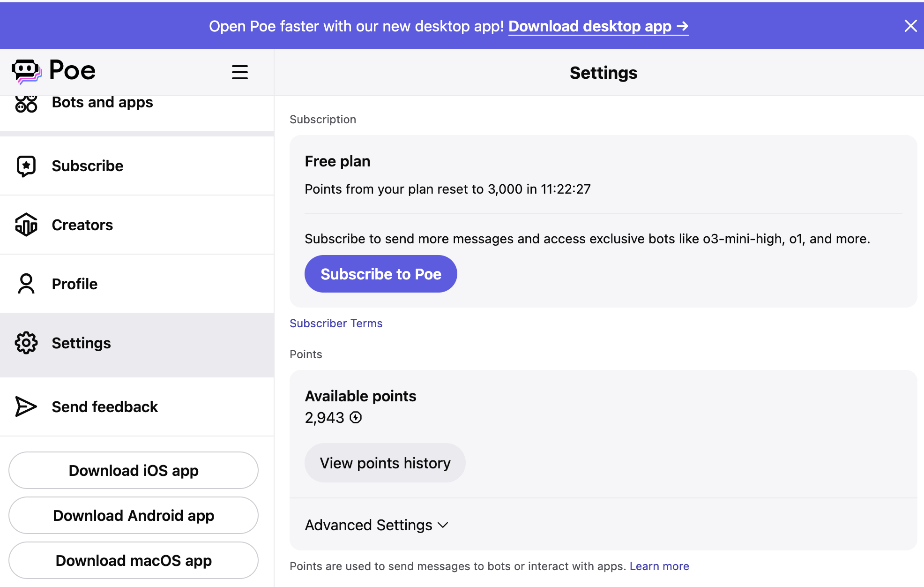This screenshot has height=587, width=924.
Task: Click the points lightning bolt icon
Action: tap(356, 417)
